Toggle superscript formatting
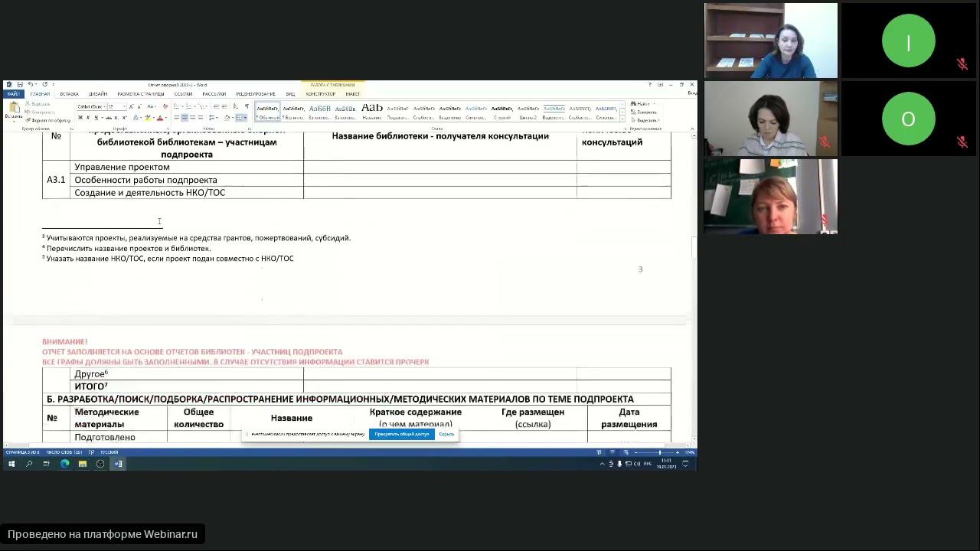980x551 pixels. [x=124, y=118]
